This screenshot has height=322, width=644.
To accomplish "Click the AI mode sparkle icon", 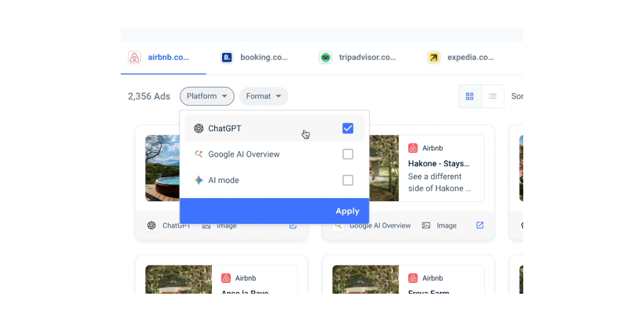I will [199, 180].
